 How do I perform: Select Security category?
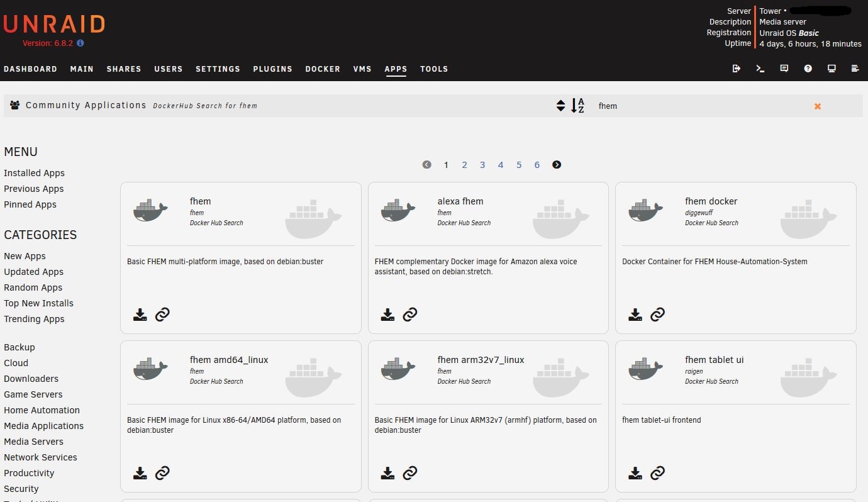(x=21, y=489)
